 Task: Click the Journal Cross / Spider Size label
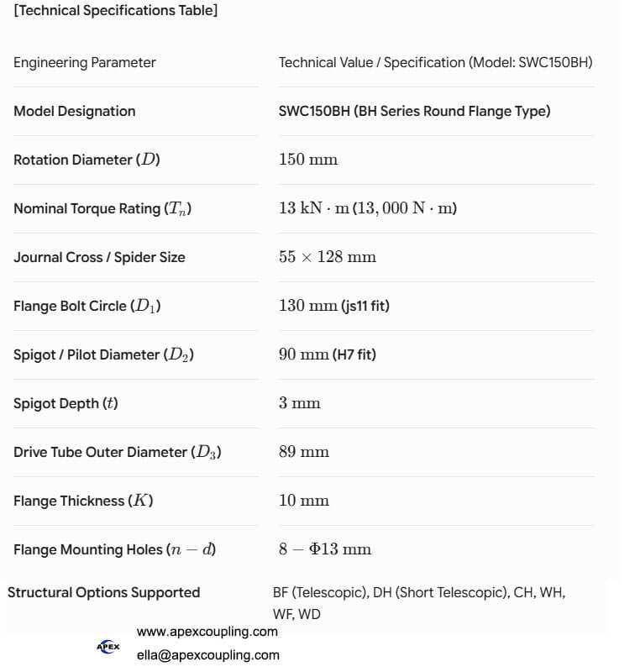pos(99,257)
